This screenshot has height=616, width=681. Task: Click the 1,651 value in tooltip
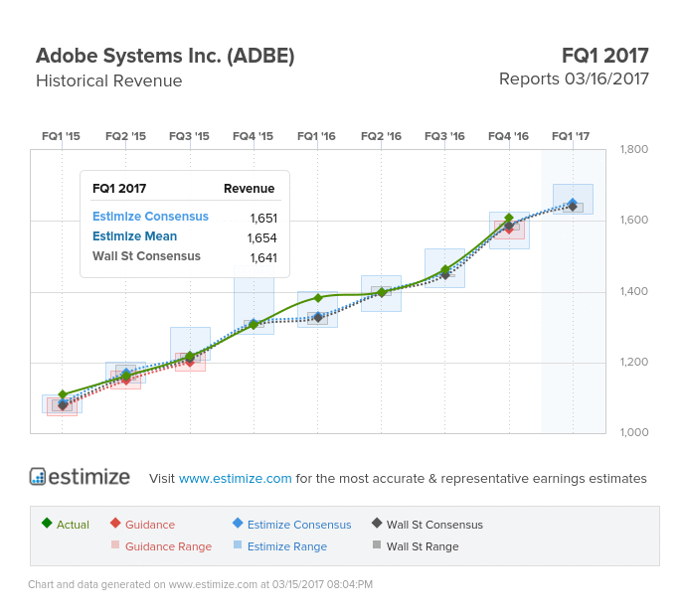click(x=263, y=218)
